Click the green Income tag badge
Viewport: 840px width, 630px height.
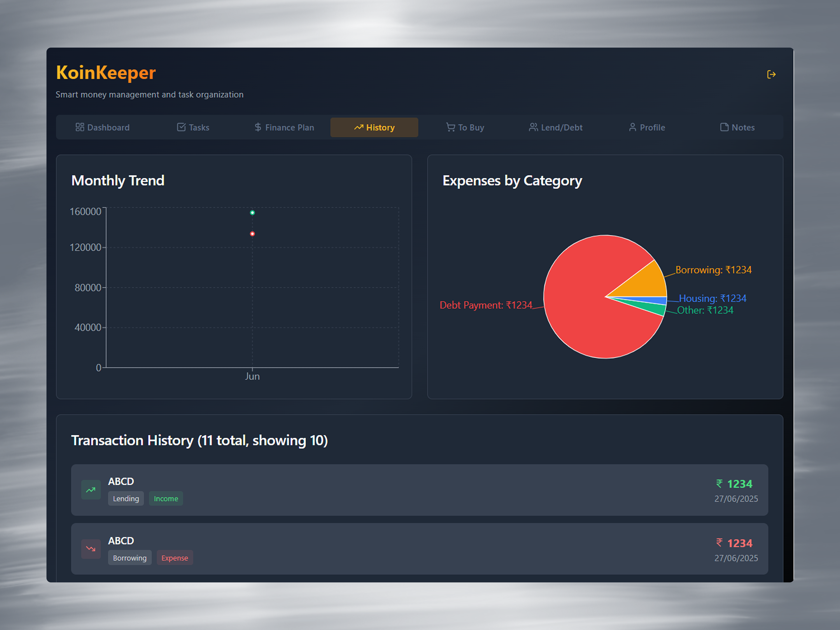[166, 499]
